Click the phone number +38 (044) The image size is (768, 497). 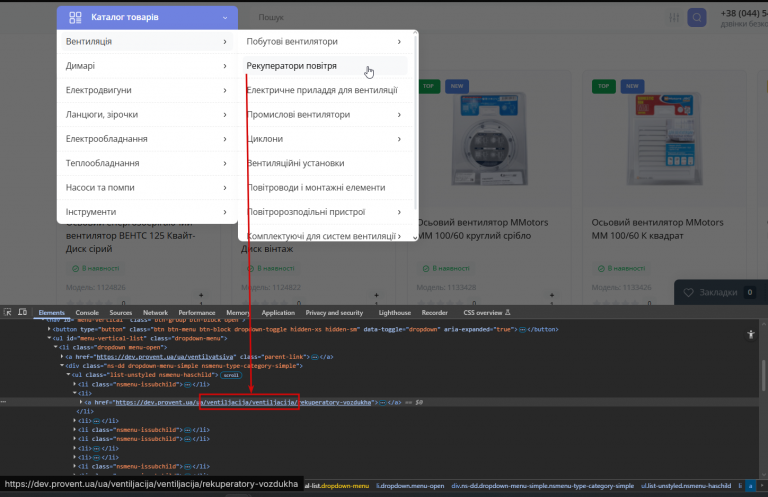coord(744,13)
